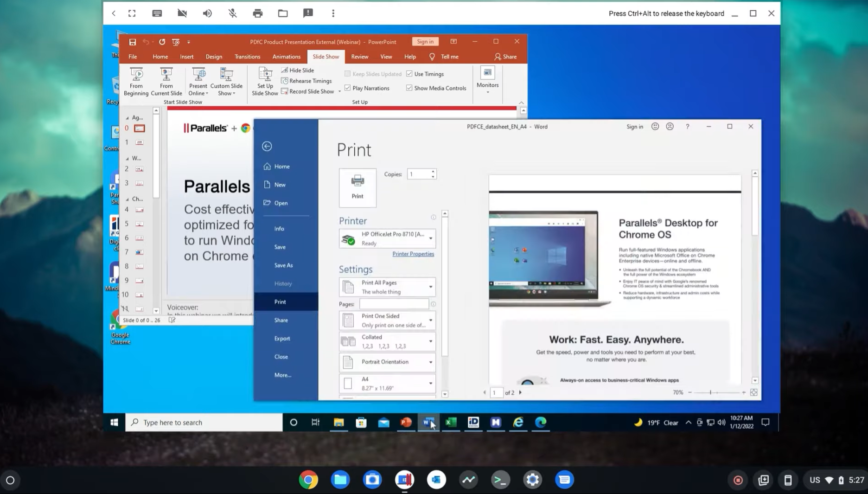Send a frown feedback icon in Word
The image size is (868, 494).
click(x=670, y=126)
